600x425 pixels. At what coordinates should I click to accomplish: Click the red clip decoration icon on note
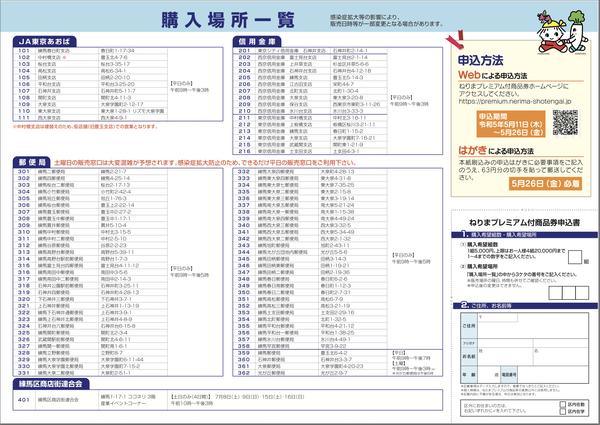coord(455,40)
